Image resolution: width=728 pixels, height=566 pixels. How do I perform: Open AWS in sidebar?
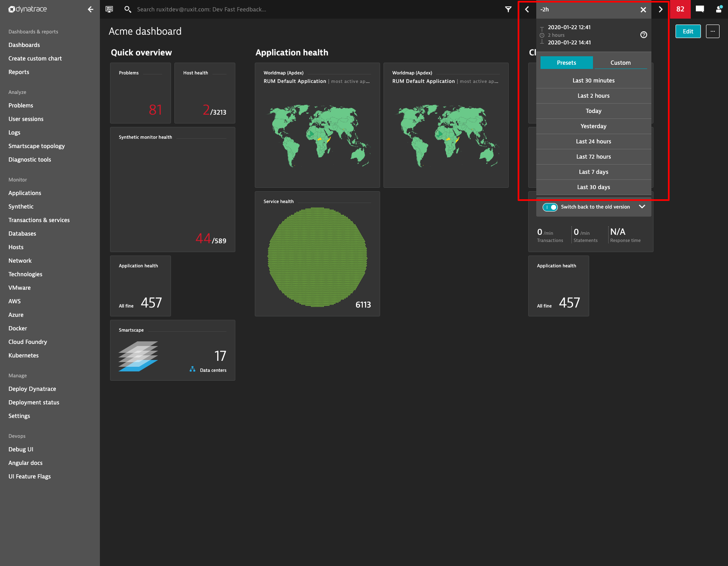(14, 301)
